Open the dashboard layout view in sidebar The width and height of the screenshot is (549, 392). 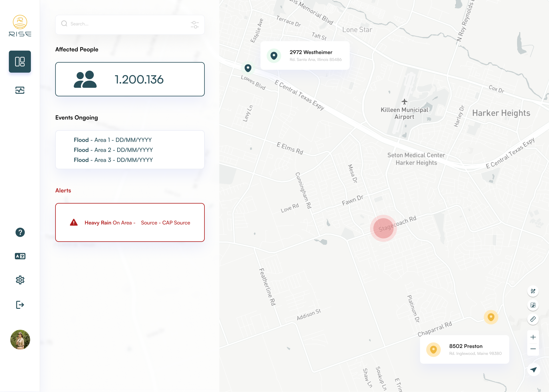20,61
